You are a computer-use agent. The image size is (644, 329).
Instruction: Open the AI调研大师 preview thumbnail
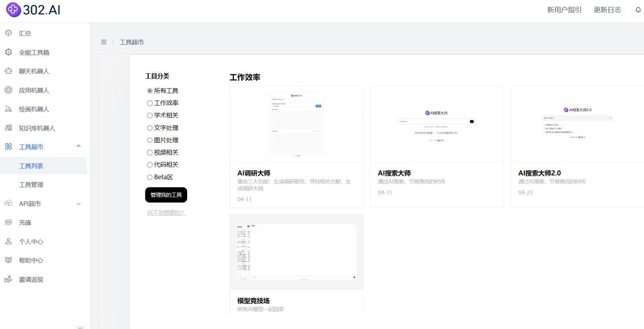pos(296,124)
